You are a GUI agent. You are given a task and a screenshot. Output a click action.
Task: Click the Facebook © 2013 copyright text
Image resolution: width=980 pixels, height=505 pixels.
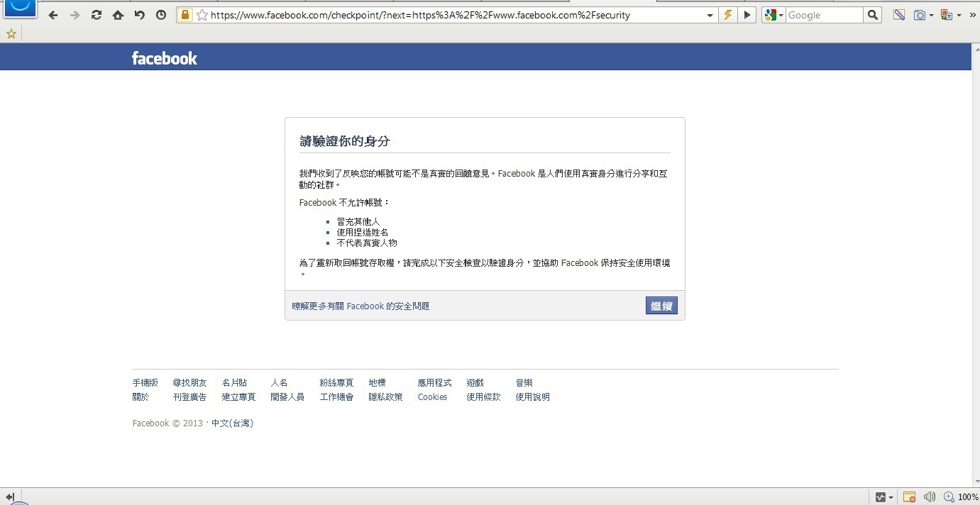(167, 423)
